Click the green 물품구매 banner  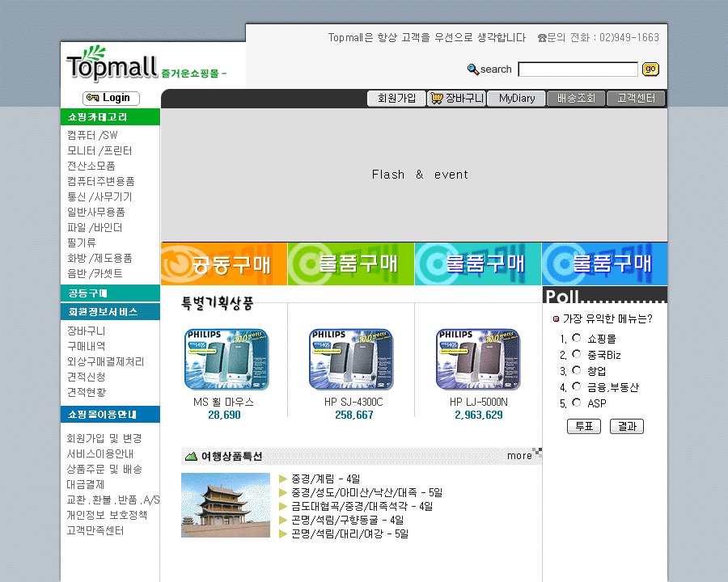351,264
